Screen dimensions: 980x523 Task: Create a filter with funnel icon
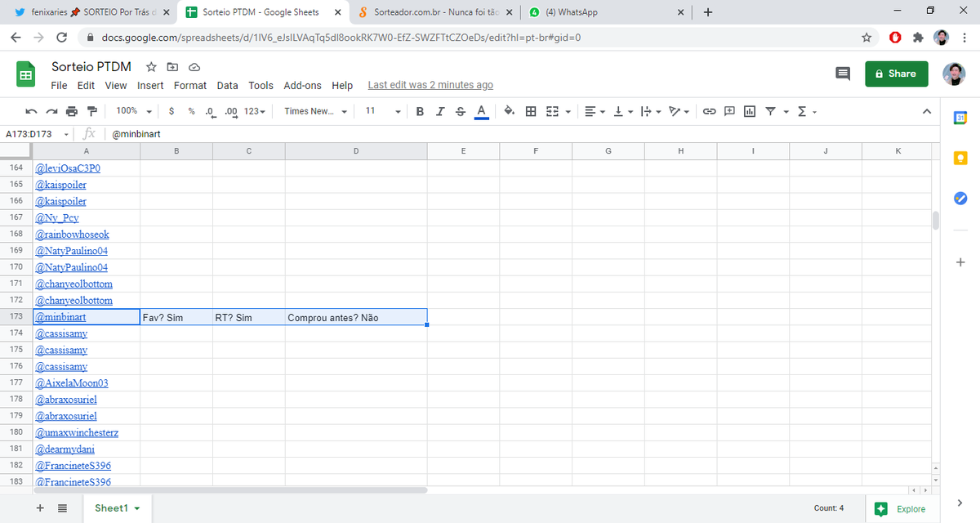click(771, 111)
